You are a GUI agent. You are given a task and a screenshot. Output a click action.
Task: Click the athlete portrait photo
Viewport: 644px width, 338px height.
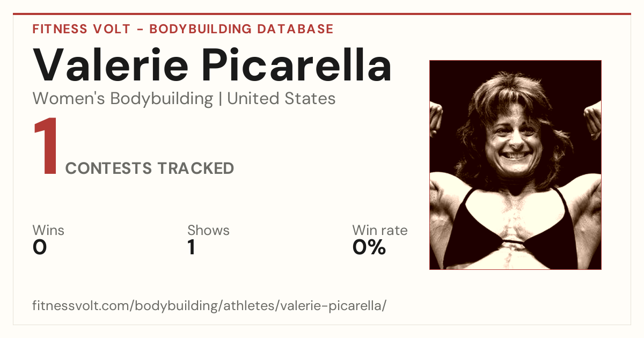515,165
